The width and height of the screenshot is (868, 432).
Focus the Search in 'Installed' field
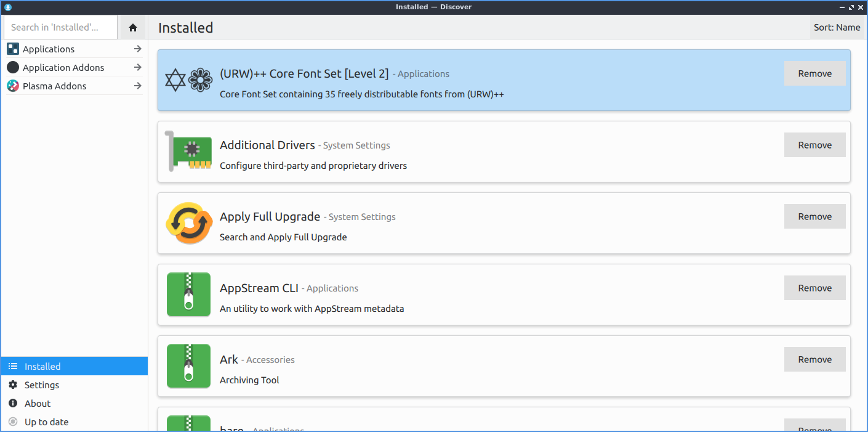(x=60, y=28)
